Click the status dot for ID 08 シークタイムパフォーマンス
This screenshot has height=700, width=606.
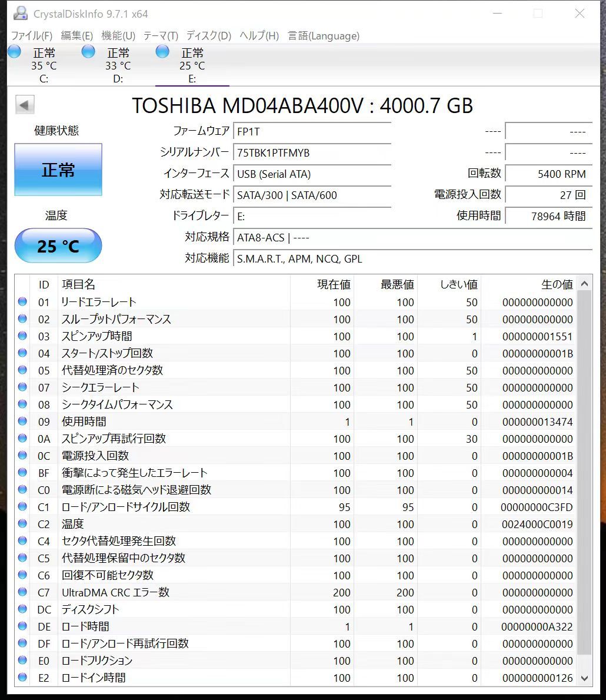click(x=22, y=404)
